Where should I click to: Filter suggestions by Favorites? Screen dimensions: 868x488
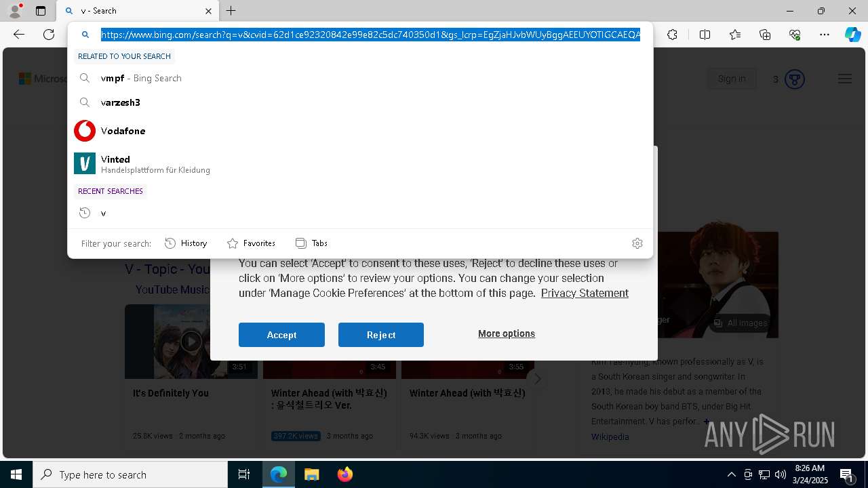click(251, 243)
